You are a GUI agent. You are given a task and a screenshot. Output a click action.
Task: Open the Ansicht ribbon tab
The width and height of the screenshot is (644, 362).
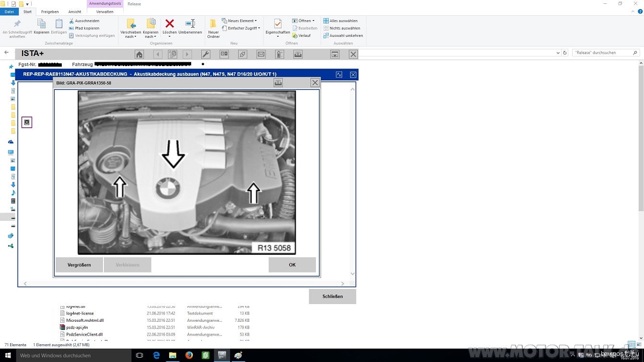point(75,11)
